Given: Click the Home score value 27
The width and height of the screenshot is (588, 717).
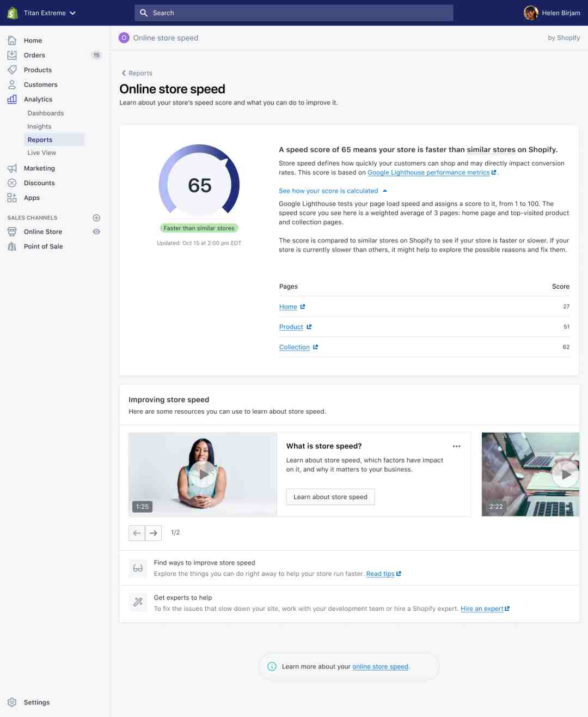Looking at the screenshot, I should coord(566,307).
